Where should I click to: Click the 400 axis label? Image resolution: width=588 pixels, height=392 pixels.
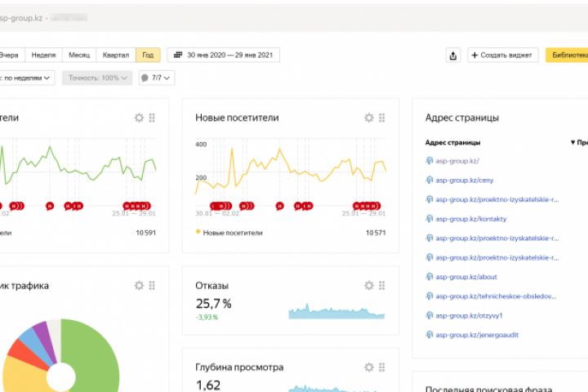201,145
